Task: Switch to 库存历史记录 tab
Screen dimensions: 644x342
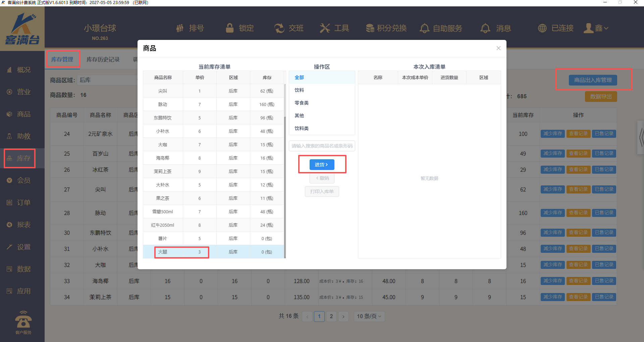Action: 103,59
